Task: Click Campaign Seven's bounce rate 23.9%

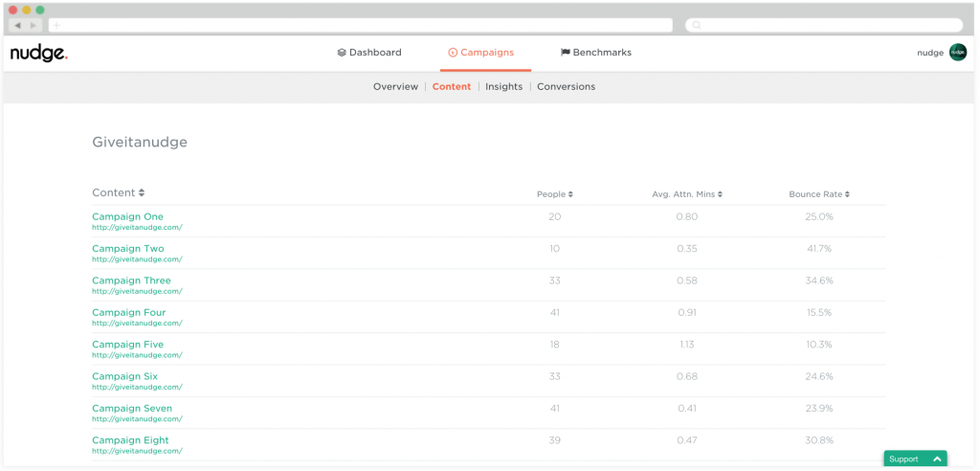Action: pyautogui.click(x=819, y=409)
